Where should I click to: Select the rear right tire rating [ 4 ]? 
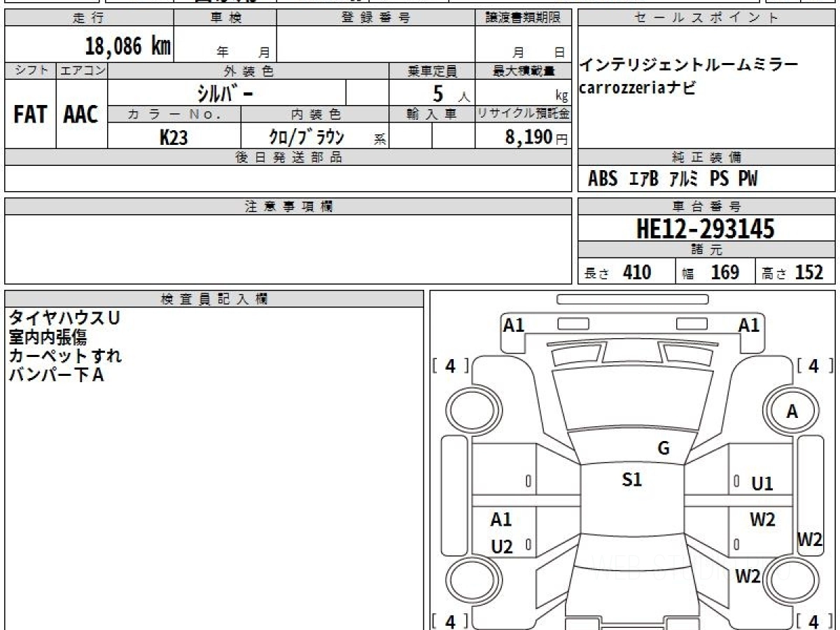(813, 620)
